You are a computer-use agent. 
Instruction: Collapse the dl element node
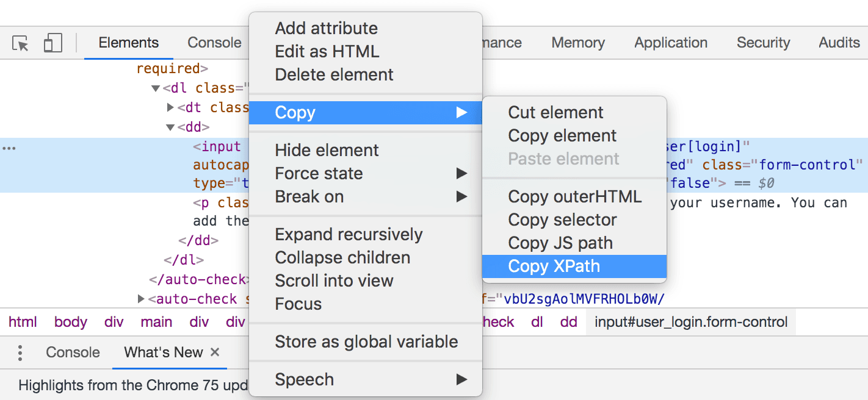(156, 87)
